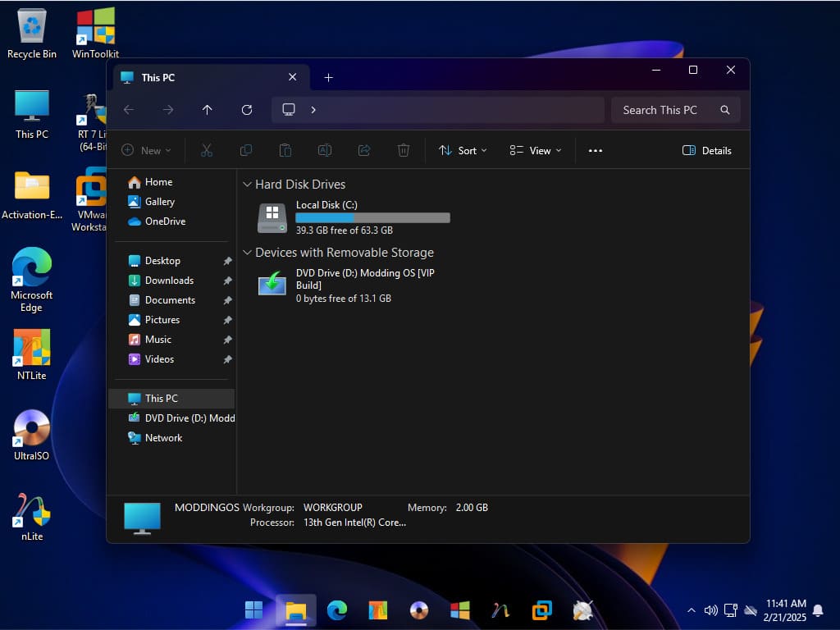The height and width of the screenshot is (630, 840).
Task: Go forward with the right arrow
Action: pos(168,110)
